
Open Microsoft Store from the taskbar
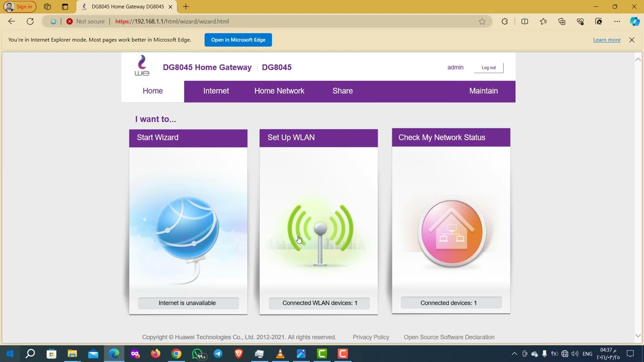[x=51, y=354]
